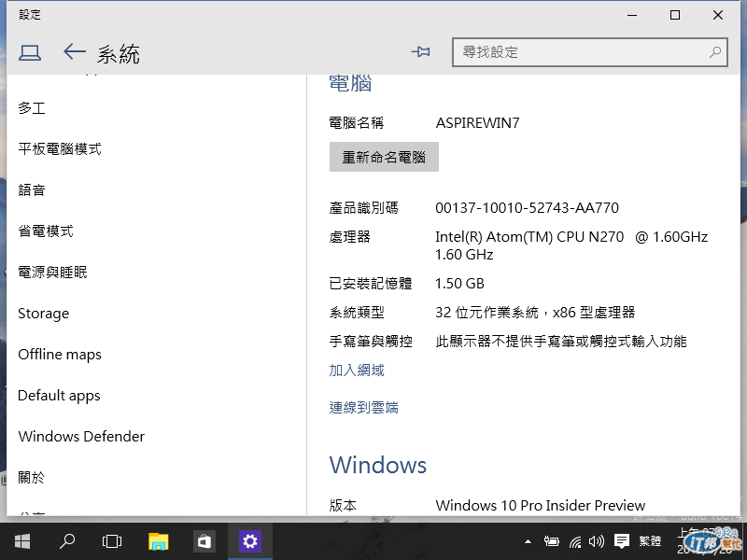Open the 語音 settings page
Viewport: 747px width, 560px height.
32,190
